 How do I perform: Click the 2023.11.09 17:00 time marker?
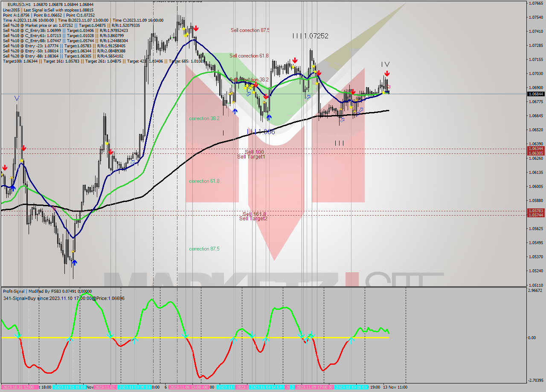[x=314, y=387]
